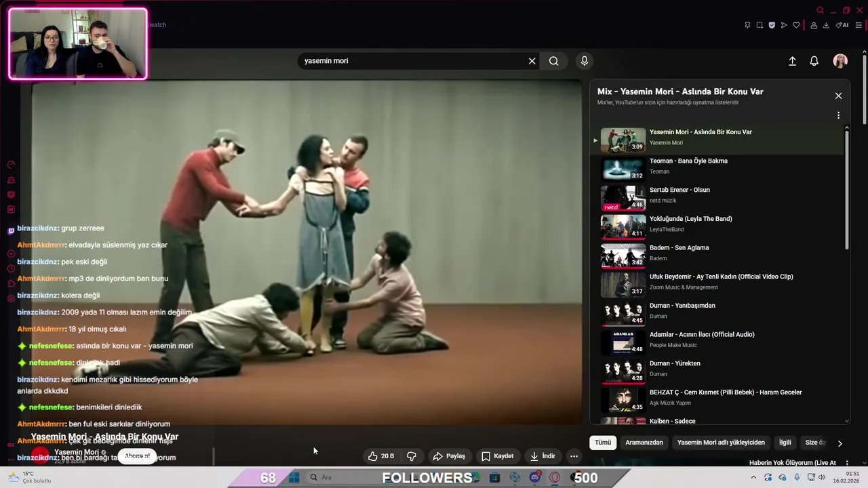Click the browser shield/pocket icon
868x488 pixels.
tap(772, 25)
